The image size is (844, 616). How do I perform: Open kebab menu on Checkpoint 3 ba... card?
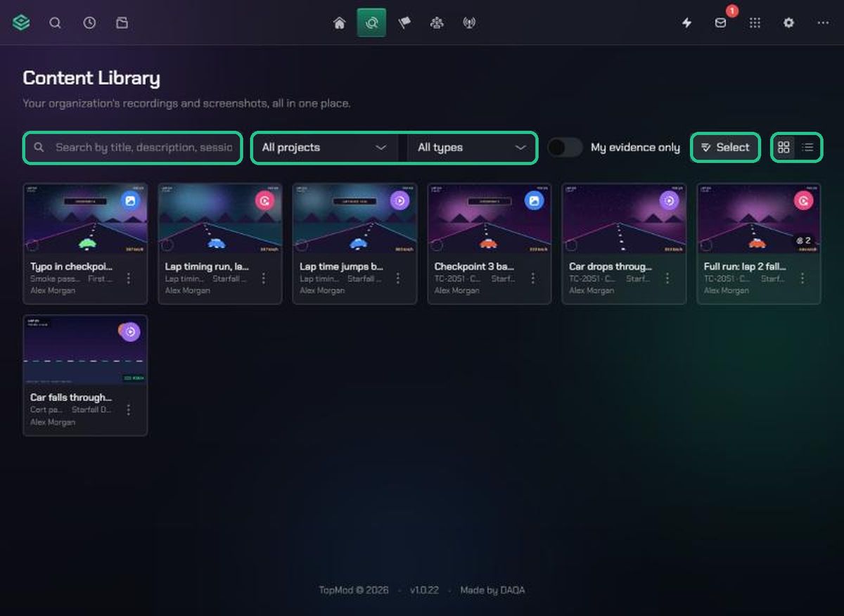coord(533,278)
